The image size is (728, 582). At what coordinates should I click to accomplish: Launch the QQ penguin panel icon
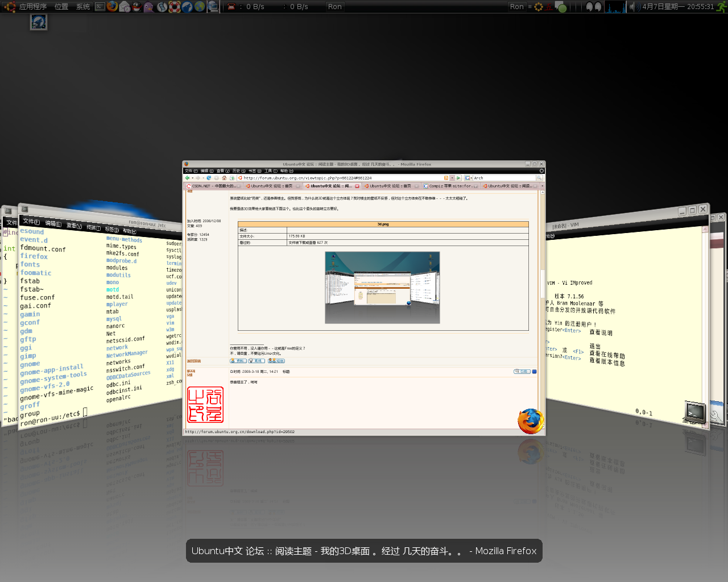click(x=136, y=7)
